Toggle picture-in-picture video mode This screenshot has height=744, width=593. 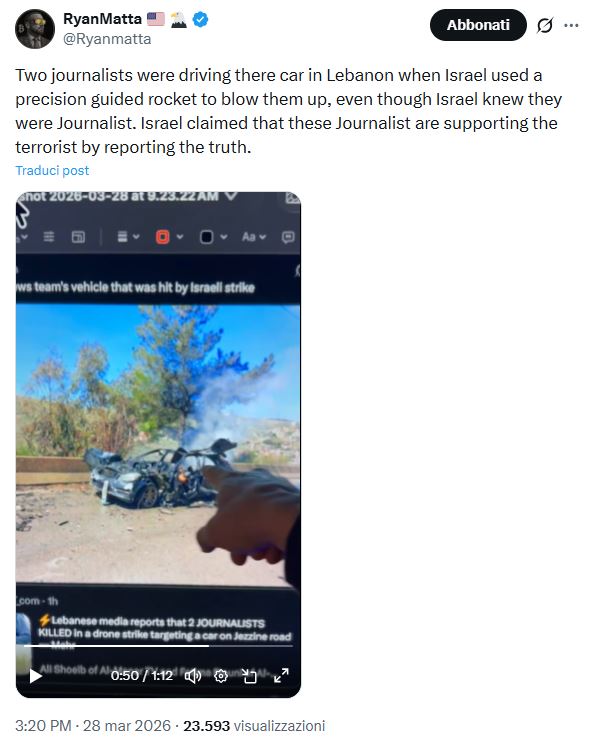pyautogui.click(x=250, y=675)
